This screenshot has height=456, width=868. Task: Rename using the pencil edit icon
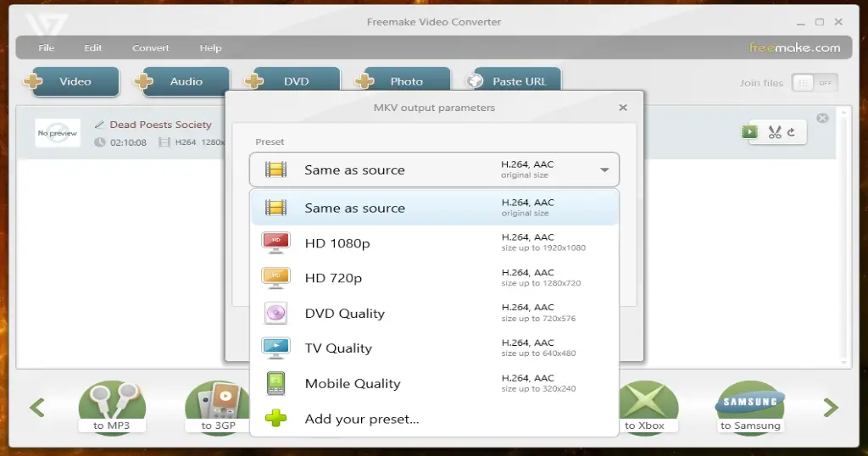click(x=99, y=125)
